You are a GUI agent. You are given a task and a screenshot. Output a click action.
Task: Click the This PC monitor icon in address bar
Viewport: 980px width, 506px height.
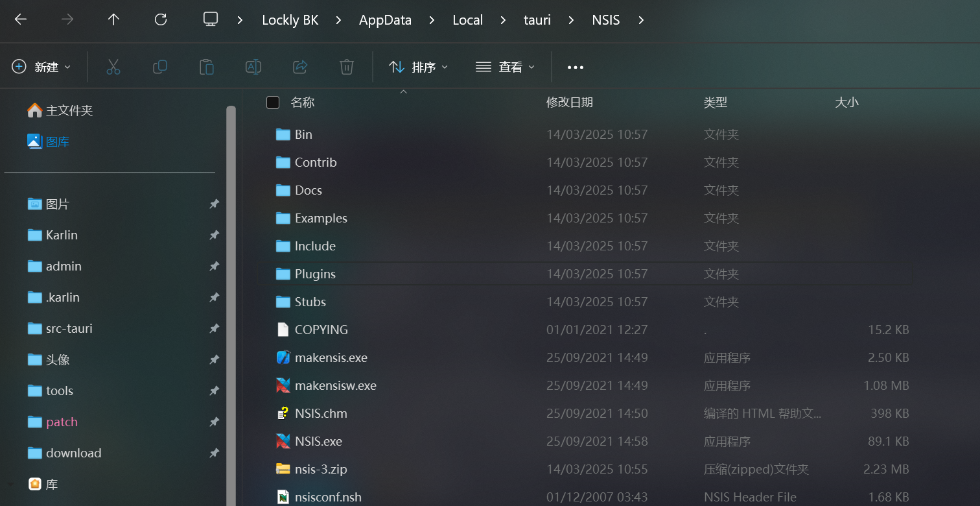(x=211, y=19)
